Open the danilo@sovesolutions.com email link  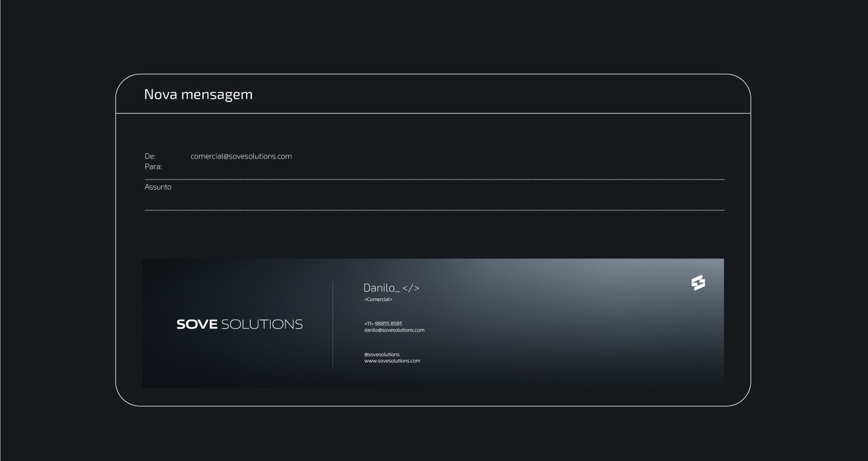tap(394, 330)
